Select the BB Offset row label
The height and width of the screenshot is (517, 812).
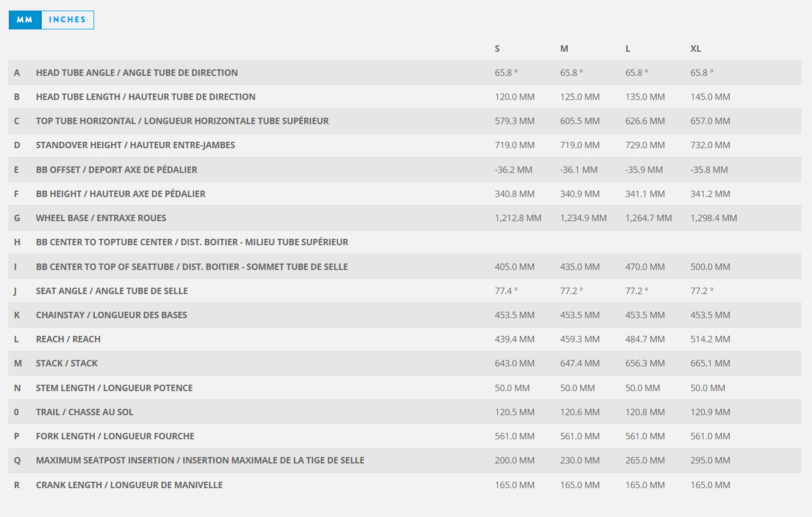click(117, 170)
